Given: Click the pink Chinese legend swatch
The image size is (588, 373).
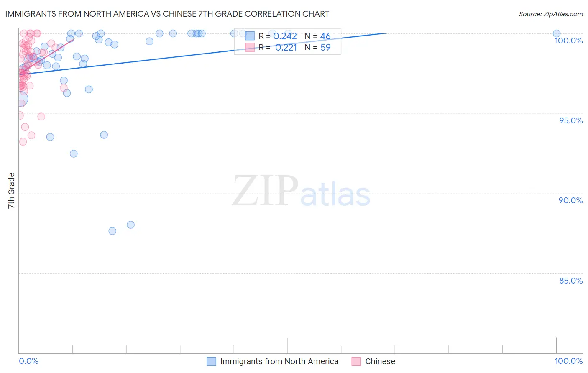Looking at the screenshot, I should [x=356, y=361].
